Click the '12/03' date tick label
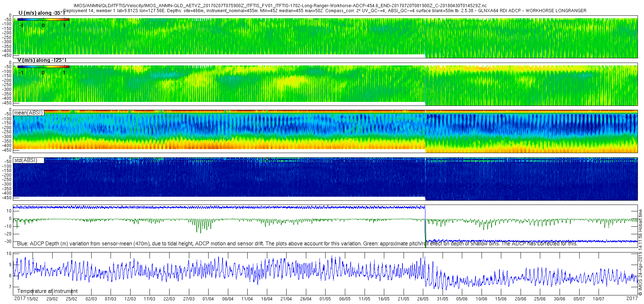This screenshot has width=644, height=304. pos(130,299)
